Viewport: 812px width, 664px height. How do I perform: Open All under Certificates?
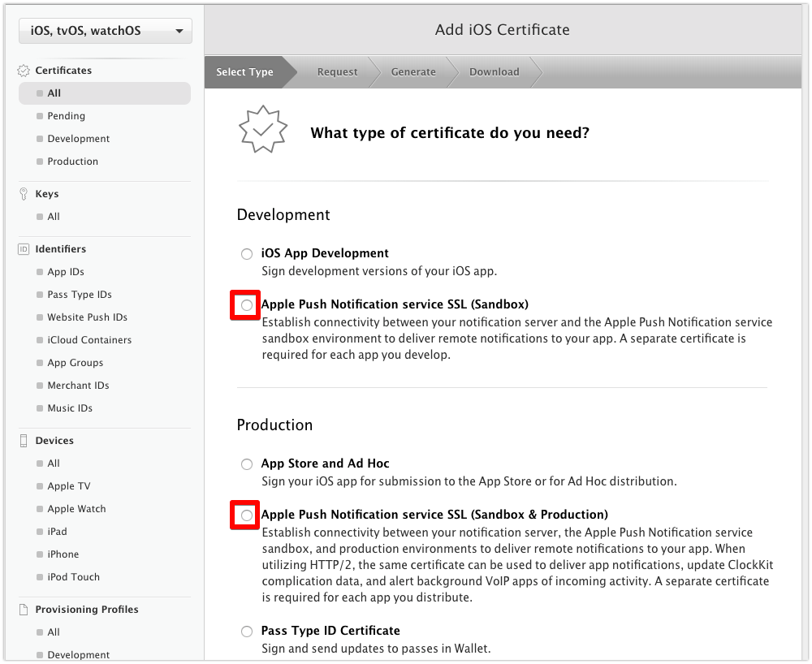click(x=105, y=93)
